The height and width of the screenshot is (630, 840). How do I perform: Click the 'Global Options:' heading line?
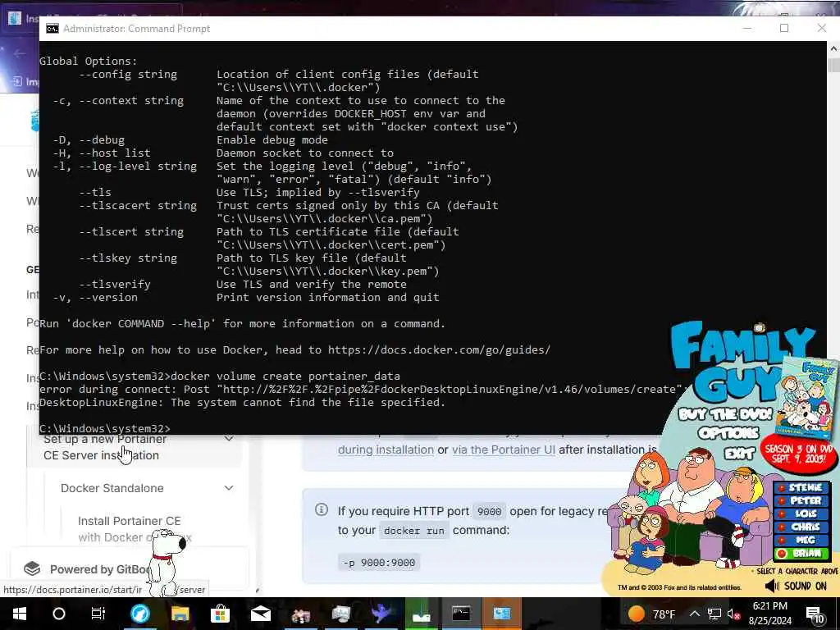pos(89,61)
